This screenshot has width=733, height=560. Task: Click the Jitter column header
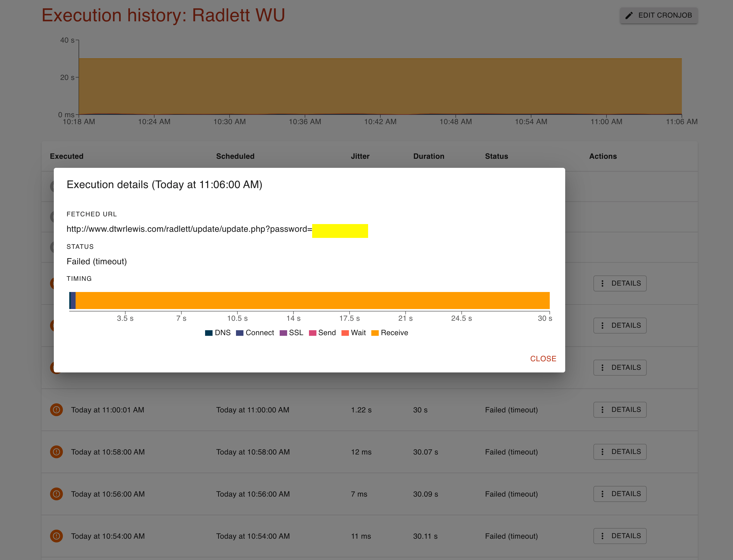(x=360, y=156)
